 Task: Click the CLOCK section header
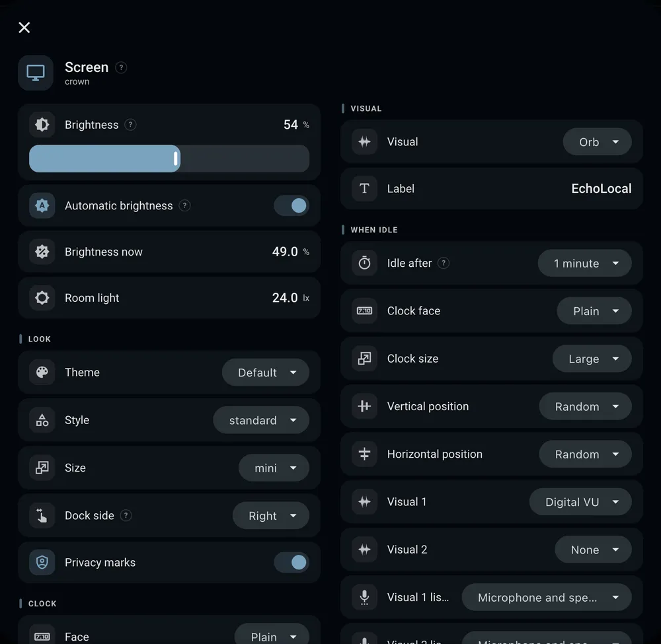coord(42,604)
